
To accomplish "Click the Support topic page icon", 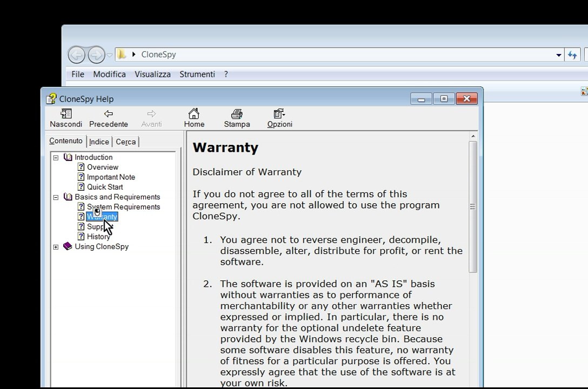I will [81, 226].
